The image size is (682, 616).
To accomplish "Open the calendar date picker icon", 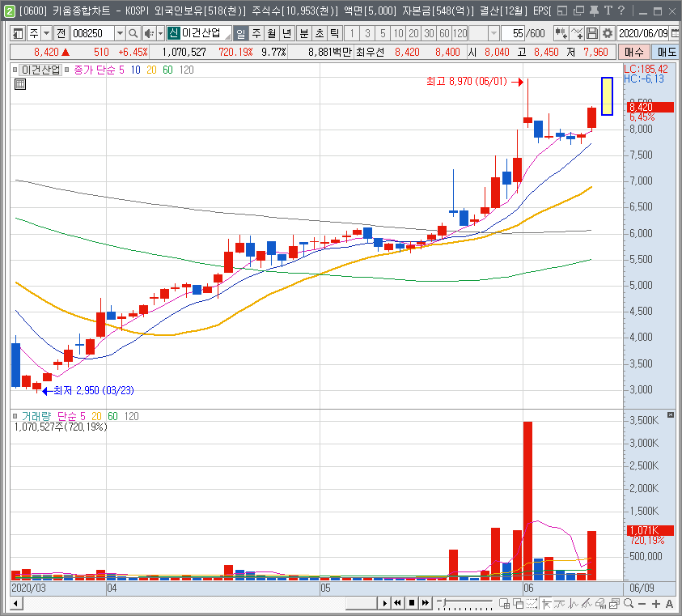I will (675, 33).
